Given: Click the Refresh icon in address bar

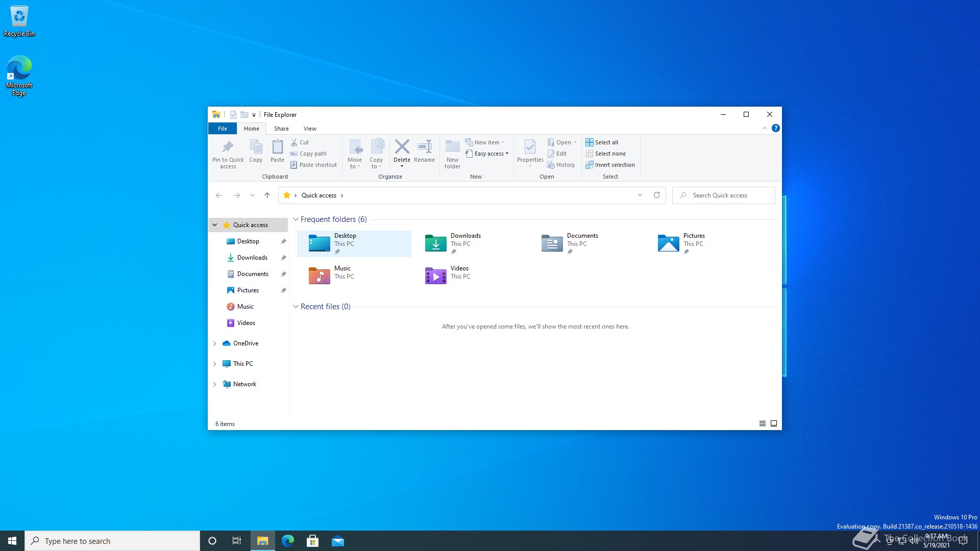Looking at the screenshot, I should pos(657,195).
